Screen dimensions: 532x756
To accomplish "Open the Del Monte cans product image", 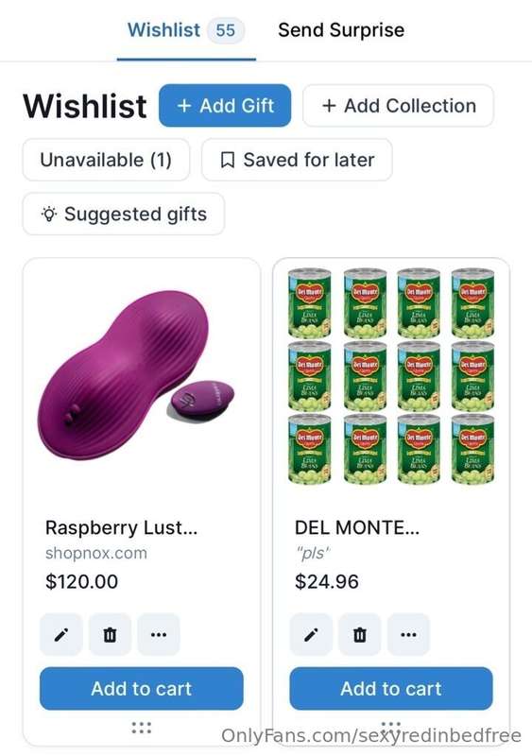I will click(391, 376).
